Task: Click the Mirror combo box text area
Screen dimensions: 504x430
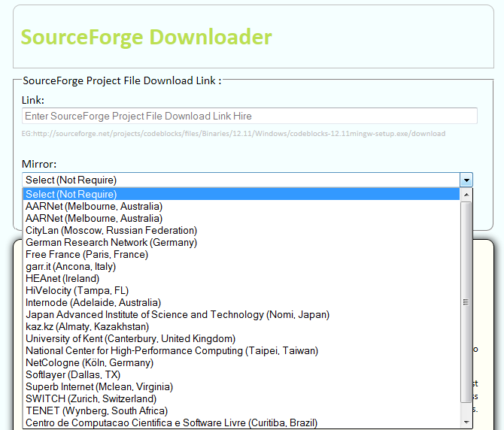Action: point(241,180)
